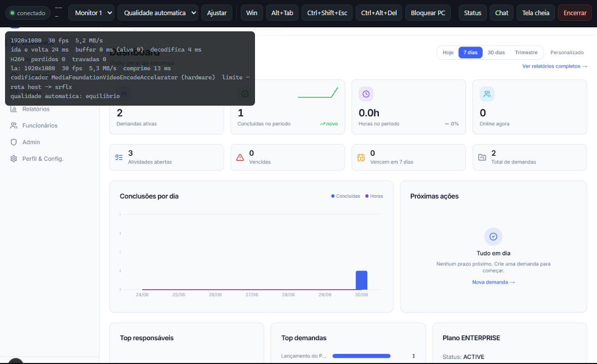Click the Perfil & Config. gear icon
597x364 pixels.
[x=14, y=159]
